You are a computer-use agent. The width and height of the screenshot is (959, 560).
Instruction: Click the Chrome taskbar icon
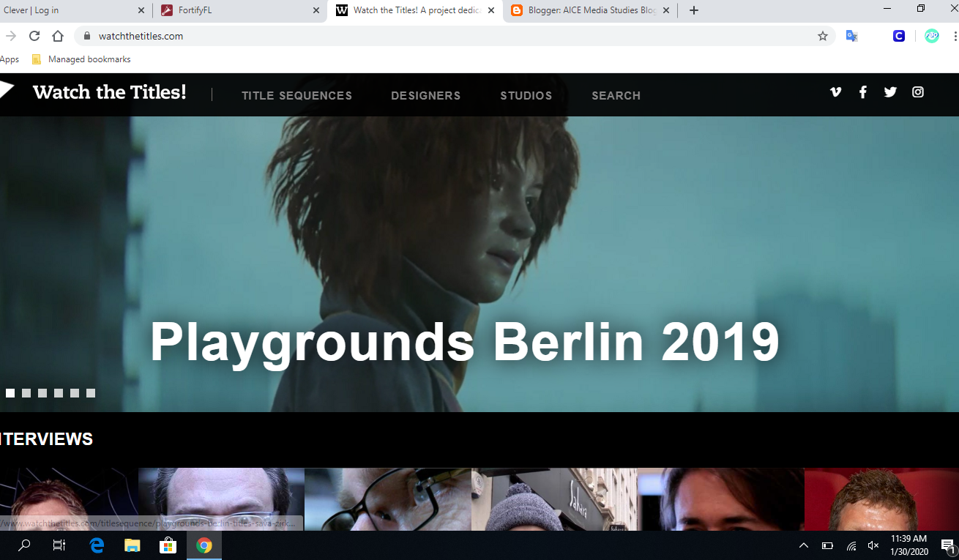pos(204,545)
